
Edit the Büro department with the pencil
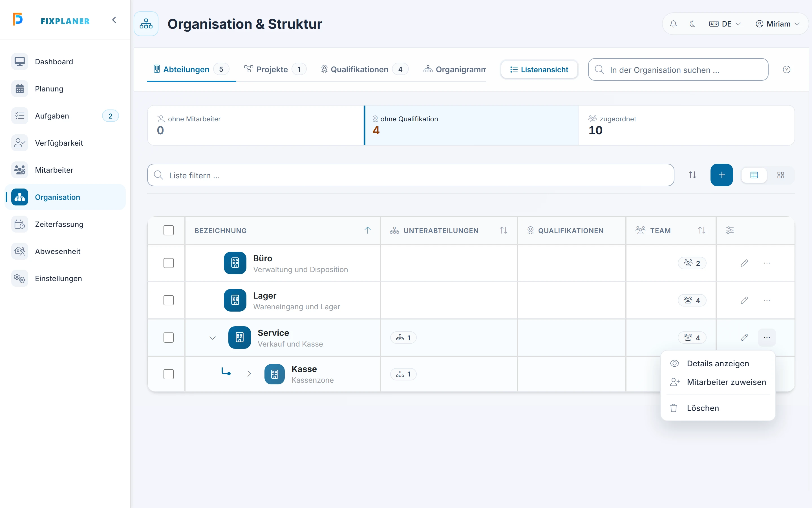pos(744,263)
